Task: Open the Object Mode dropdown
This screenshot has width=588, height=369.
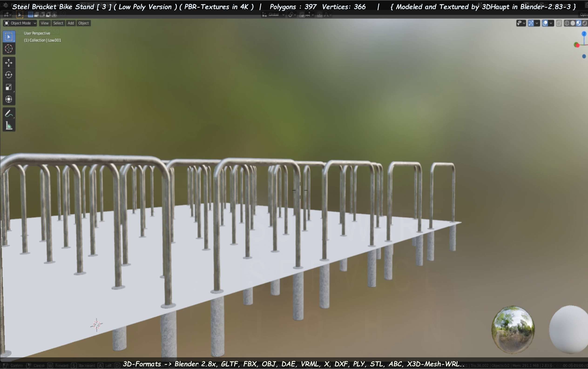Action: [20, 23]
